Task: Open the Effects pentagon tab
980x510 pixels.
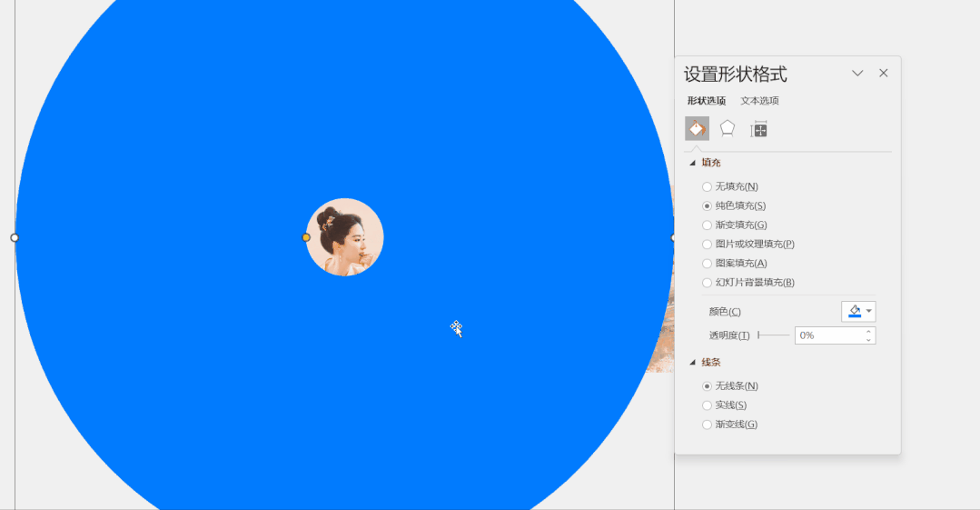Action: 727,128
